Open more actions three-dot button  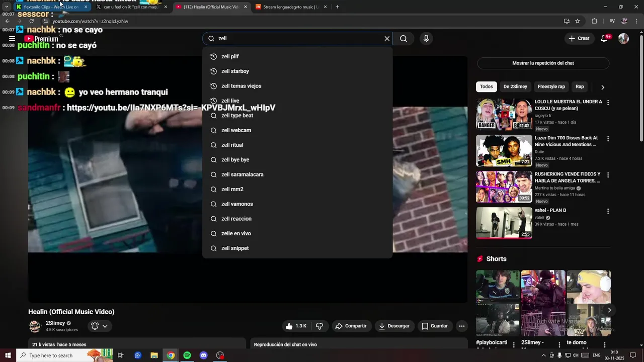click(461, 326)
